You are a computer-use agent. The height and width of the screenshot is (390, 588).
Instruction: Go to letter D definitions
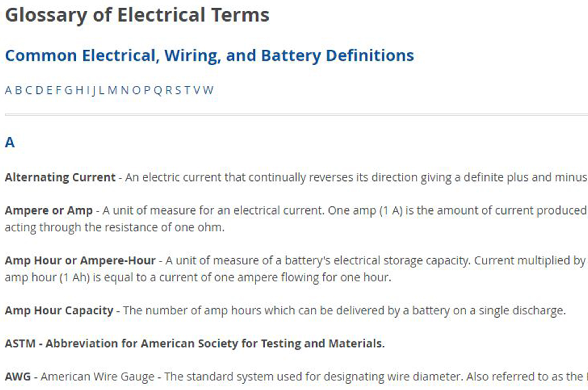tap(39, 90)
